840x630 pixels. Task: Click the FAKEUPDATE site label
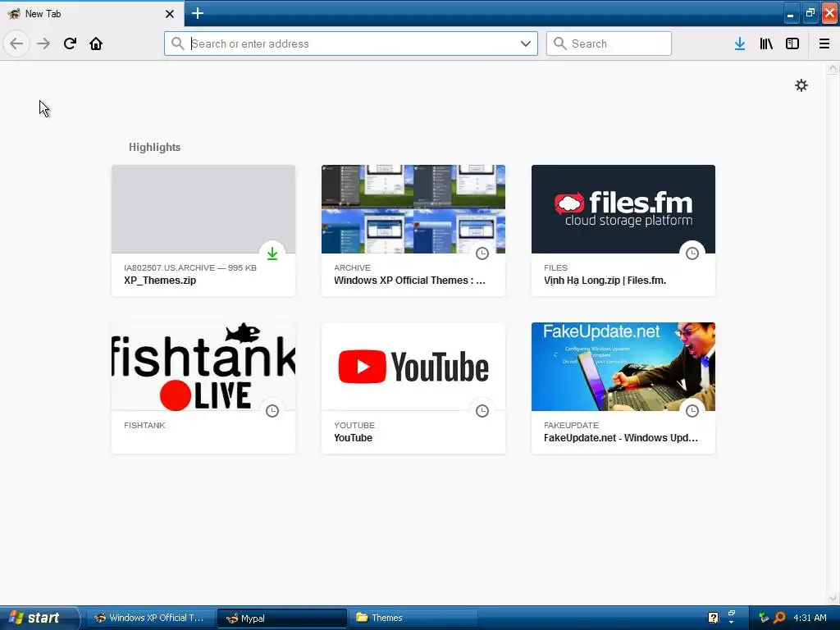pos(571,426)
